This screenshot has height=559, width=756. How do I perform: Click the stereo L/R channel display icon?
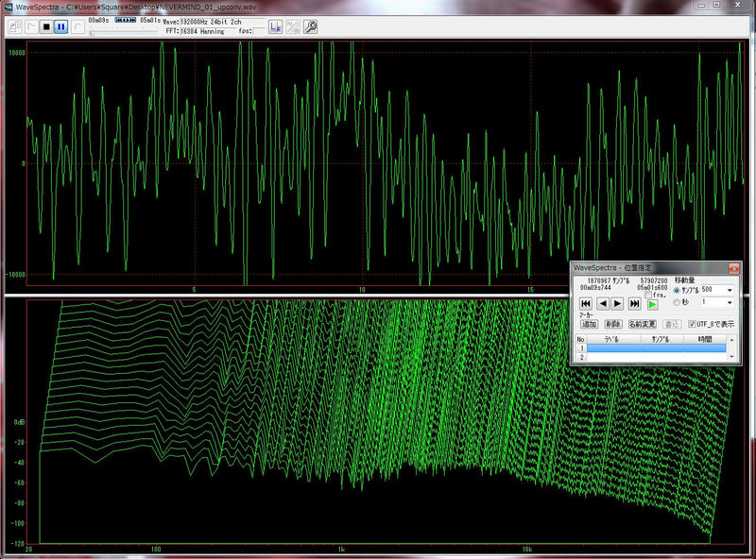[x=275, y=26]
